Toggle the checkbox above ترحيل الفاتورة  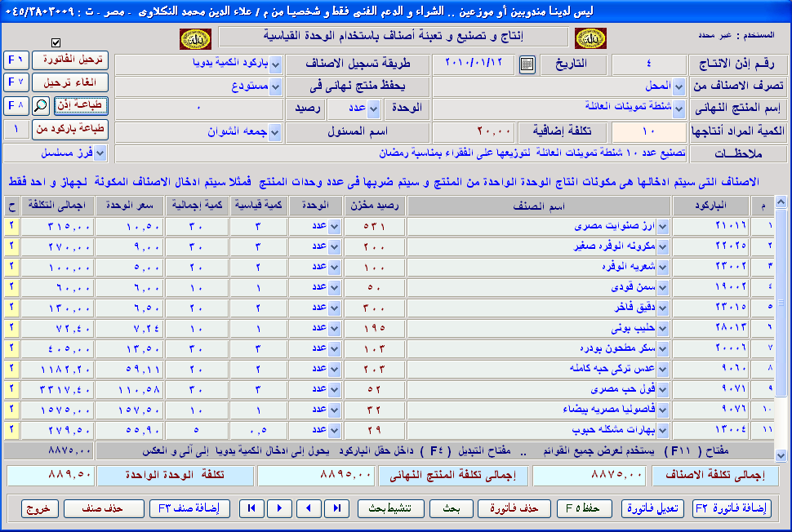[x=56, y=42]
